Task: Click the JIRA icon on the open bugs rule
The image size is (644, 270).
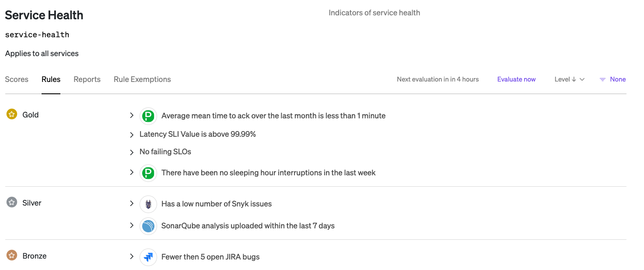Action: coord(148,257)
